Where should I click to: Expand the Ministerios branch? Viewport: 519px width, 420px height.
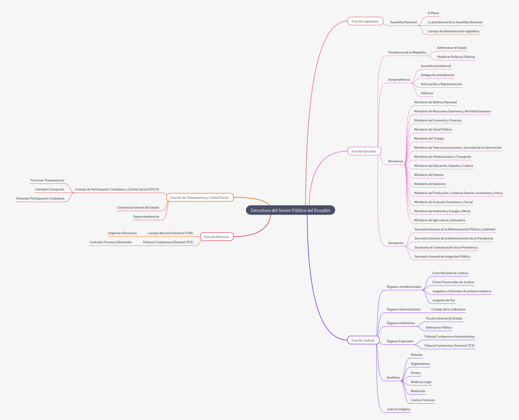[396, 161]
